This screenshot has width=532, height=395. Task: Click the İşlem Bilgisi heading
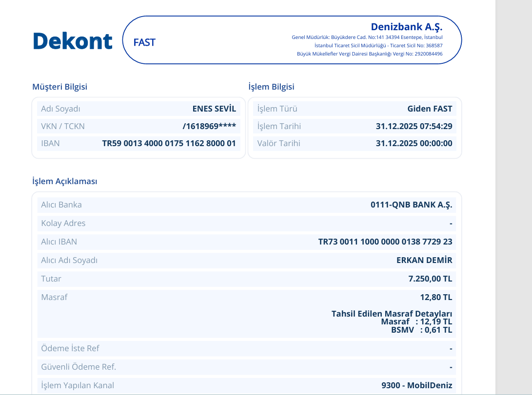tap(271, 87)
